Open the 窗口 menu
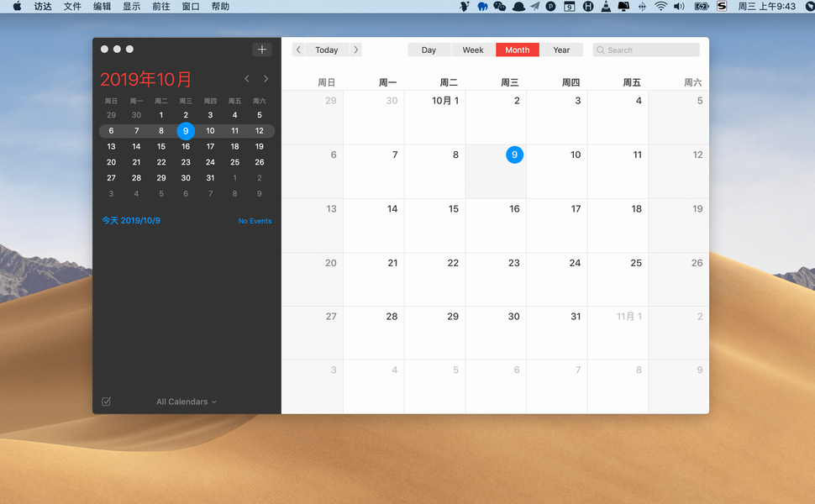The width and height of the screenshot is (815, 504). (x=191, y=6)
